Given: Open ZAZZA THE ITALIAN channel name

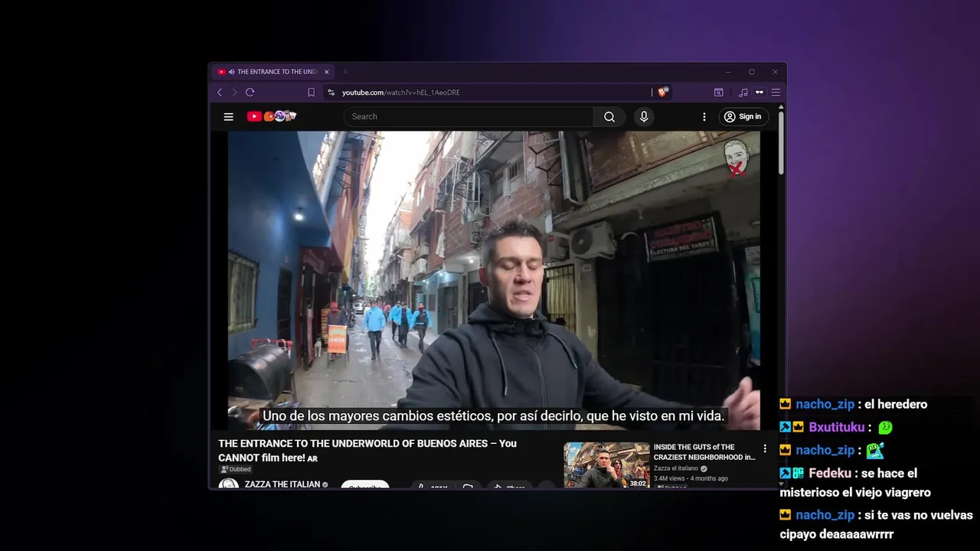Looking at the screenshot, I should pos(282,484).
